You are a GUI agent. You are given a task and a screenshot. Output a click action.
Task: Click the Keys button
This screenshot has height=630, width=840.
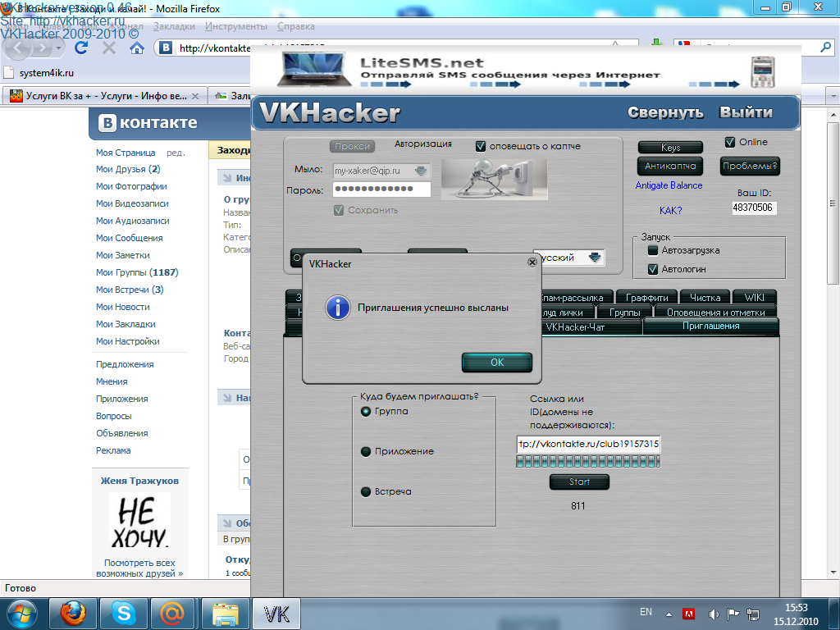[x=670, y=148]
